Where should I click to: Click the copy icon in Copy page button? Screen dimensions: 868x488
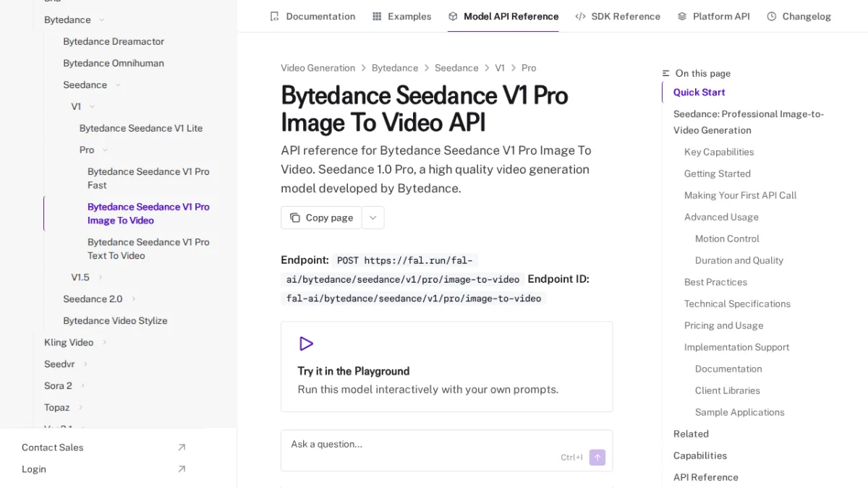(295, 218)
